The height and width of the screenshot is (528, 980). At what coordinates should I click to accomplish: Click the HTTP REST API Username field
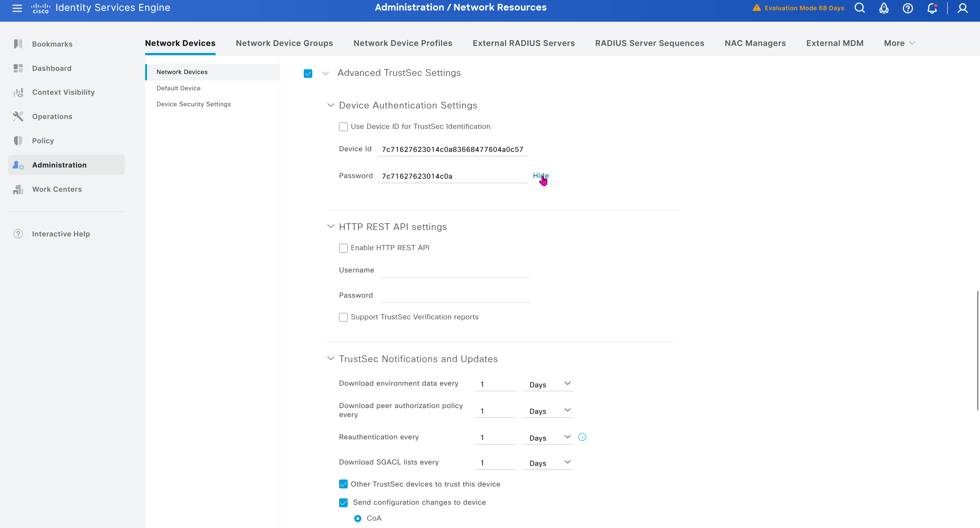click(x=455, y=271)
